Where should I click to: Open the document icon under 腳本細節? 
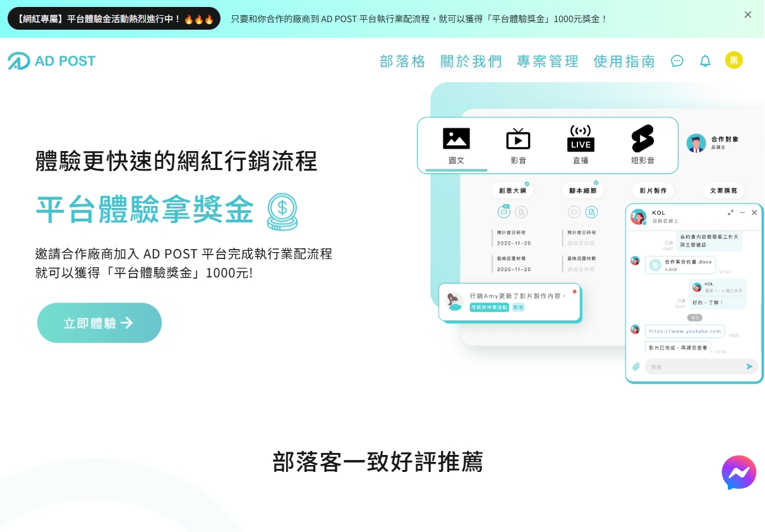(591, 212)
